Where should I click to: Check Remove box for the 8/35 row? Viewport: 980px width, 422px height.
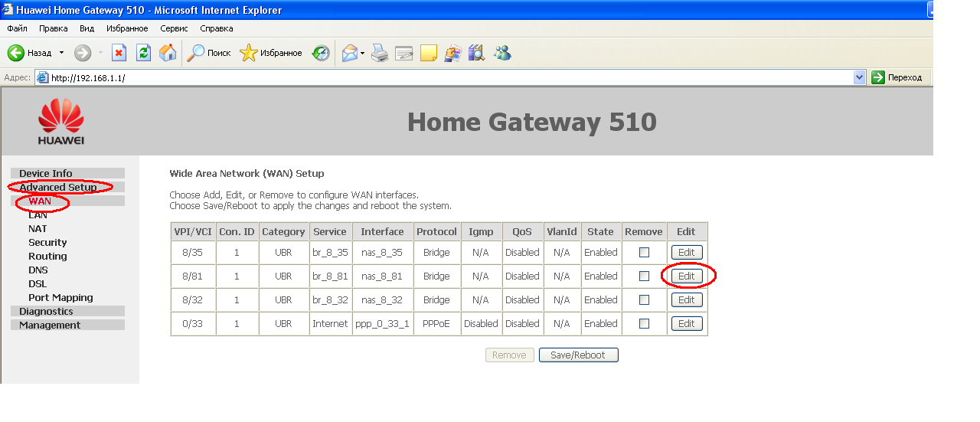click(644, 252)
